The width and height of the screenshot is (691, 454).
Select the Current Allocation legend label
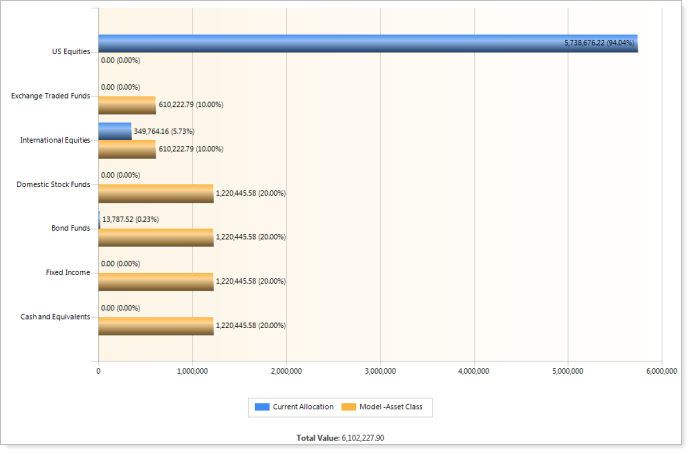(303, 406)
